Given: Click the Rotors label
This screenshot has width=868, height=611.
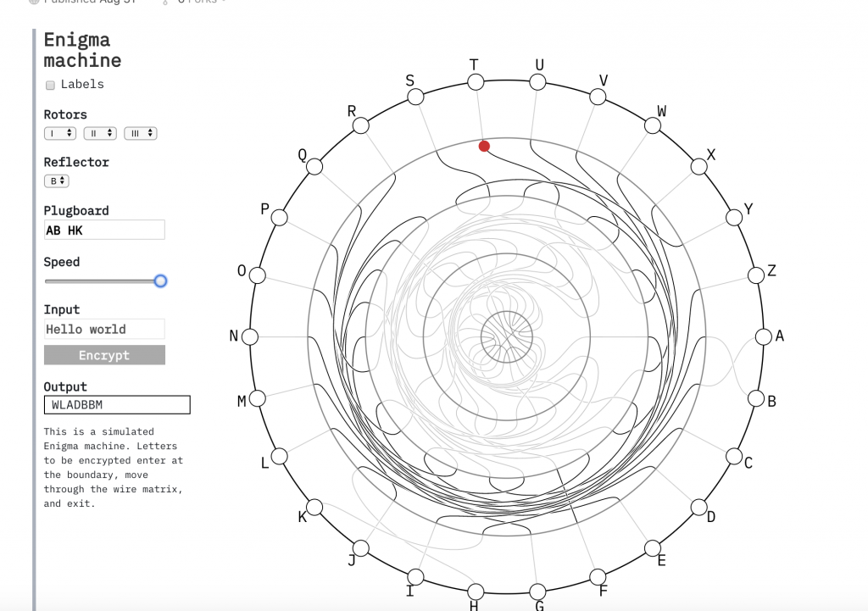Looking at the screenshot, I should pos(65,114).
